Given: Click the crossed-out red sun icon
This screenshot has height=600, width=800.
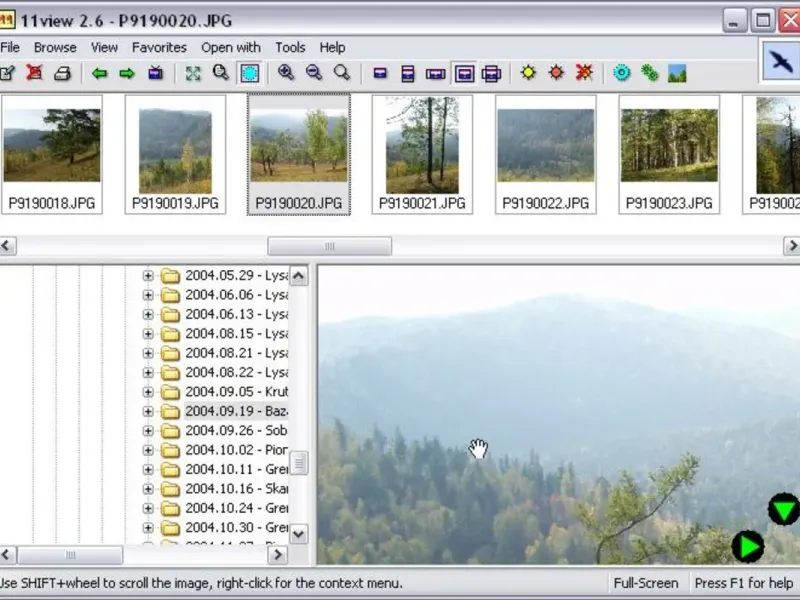Looking at the screenshot, I should [584, 73].
